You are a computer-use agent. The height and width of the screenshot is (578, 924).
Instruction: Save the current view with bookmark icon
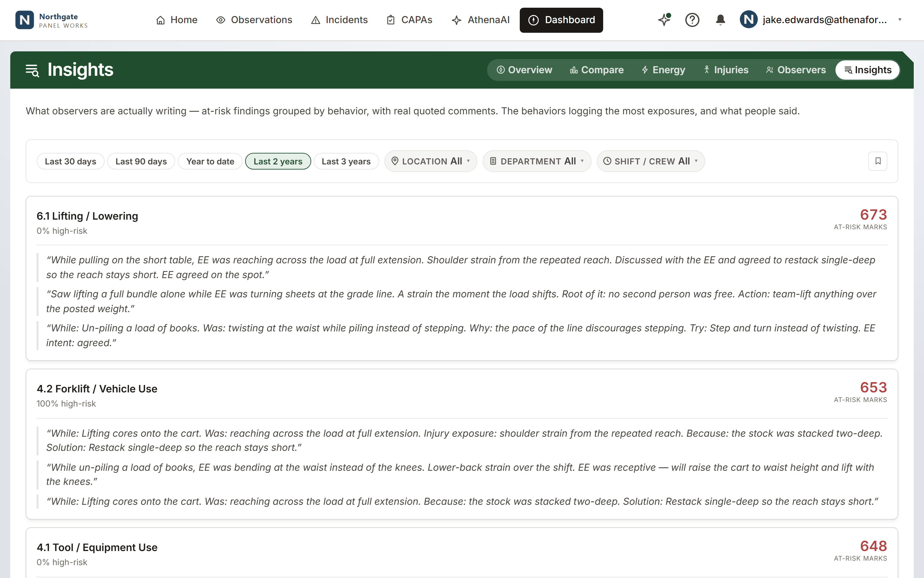877,161
